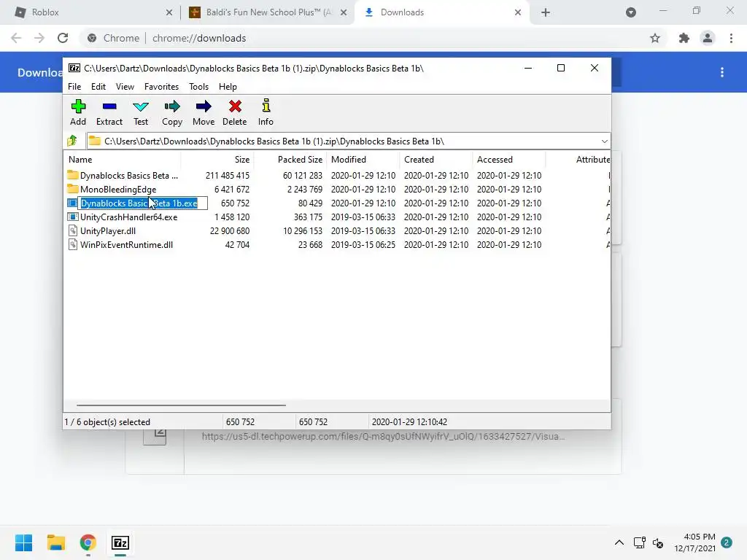This screenshot has width=747, height=560.
Task: Open the Downloads page more-actions menu
Action: tap(722, 72)
